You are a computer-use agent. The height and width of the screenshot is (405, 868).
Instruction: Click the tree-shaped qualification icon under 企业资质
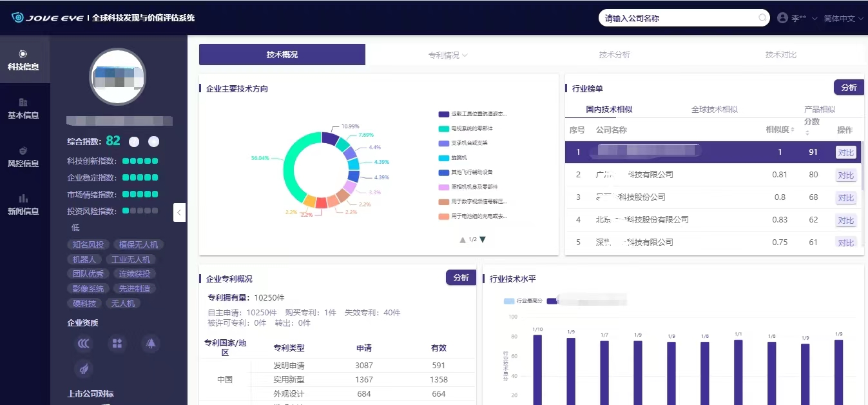pos(151,344)
